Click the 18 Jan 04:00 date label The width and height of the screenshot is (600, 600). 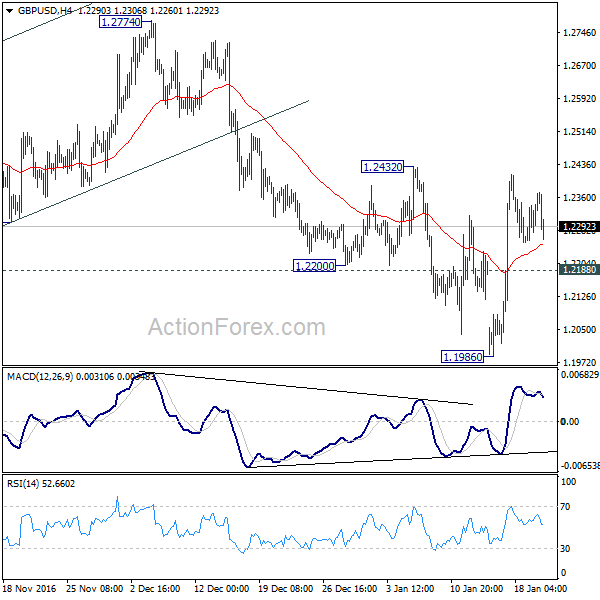coord(540,589)
